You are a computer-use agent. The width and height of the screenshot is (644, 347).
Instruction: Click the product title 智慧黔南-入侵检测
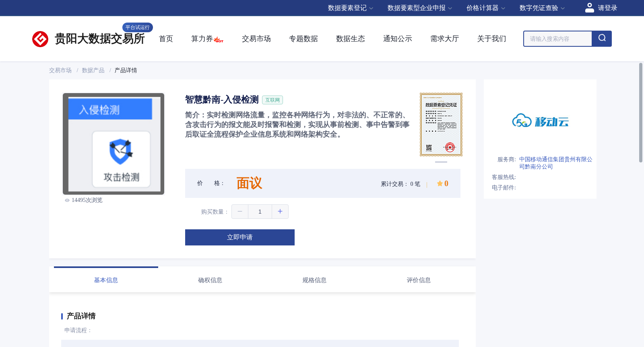click(x=222, y=100)
